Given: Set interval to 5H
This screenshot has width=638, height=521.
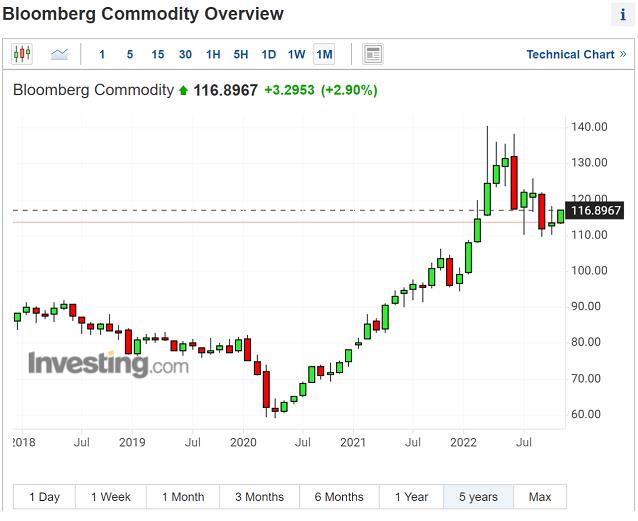Looking at the screenshot, I should (241, 54).
